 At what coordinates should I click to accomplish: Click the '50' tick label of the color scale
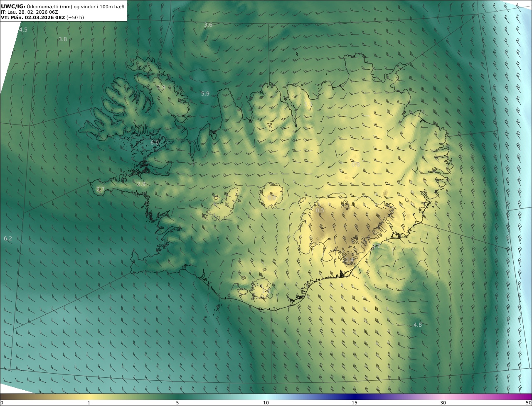point(529,403)
